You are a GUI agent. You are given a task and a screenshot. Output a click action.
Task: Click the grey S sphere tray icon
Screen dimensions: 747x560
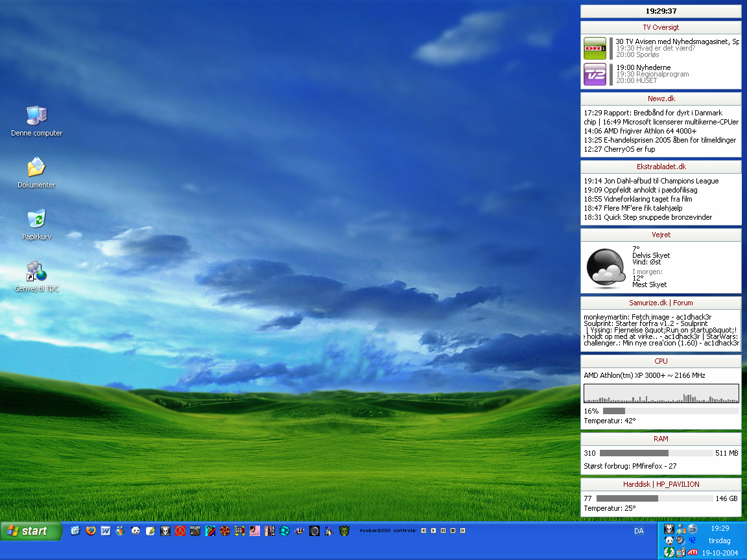pyautogui.click(x=693, y=529)
